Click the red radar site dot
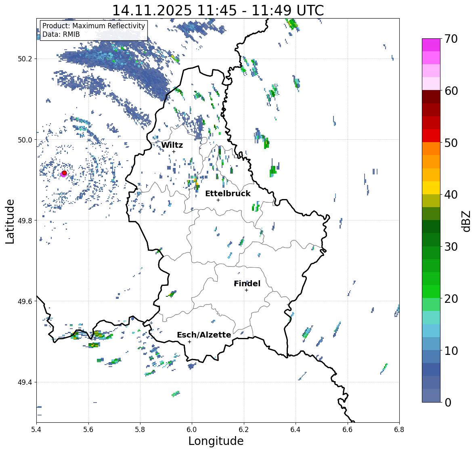This screenshot has width=476, height=451. click(x=64, y=173)
